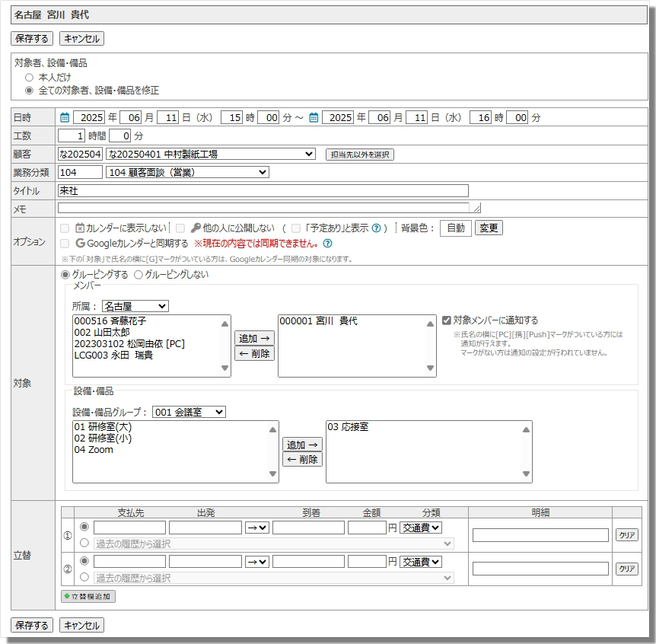Enable 他の人に公開しない checkbox
656x644 pixels.
click(x=180, y=228)
